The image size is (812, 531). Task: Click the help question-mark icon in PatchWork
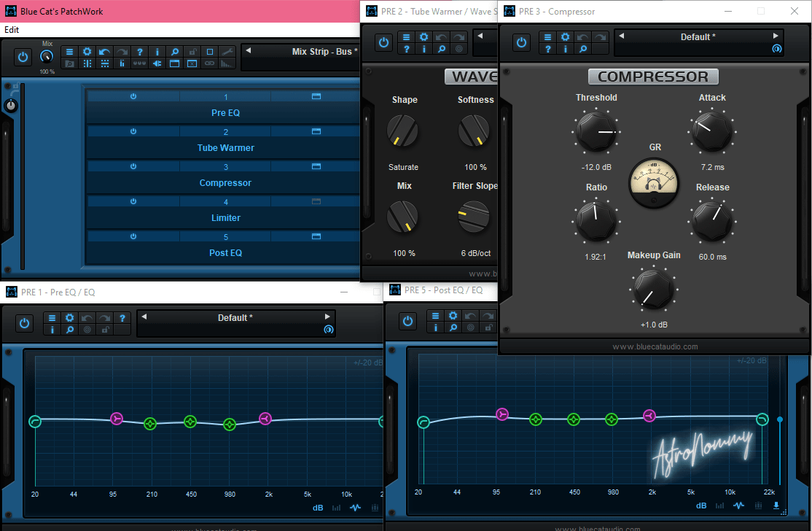point(140,51)
